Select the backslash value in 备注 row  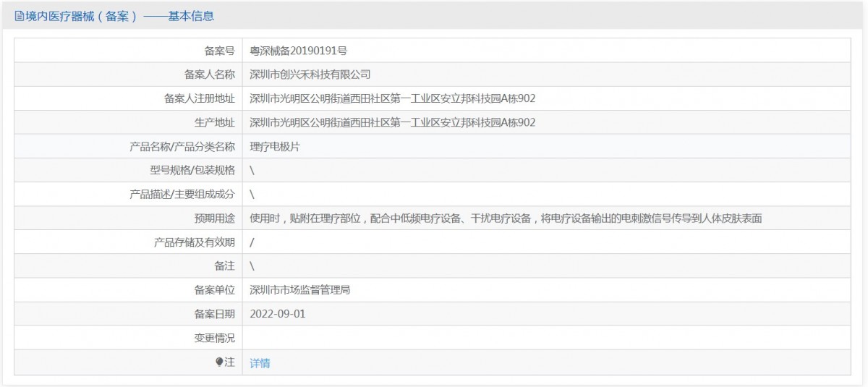click(252, 266)
